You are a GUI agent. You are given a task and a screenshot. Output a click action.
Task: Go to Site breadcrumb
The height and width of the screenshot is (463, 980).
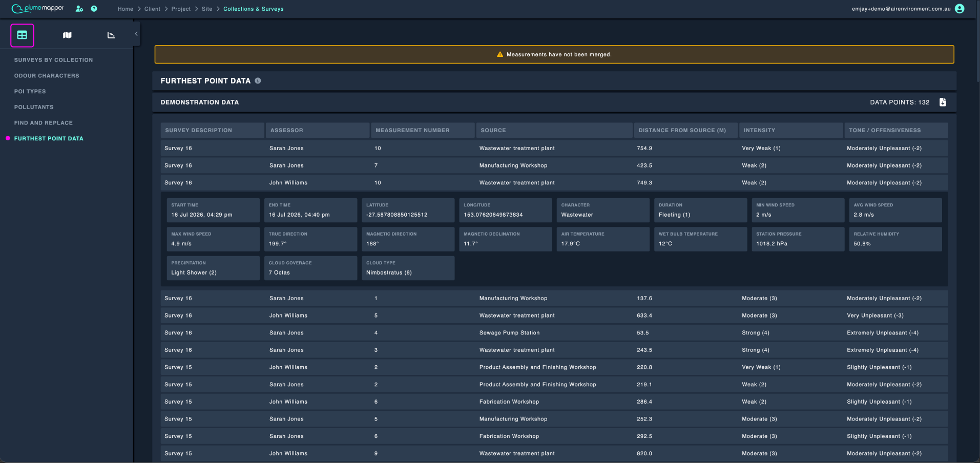(207, 9)
